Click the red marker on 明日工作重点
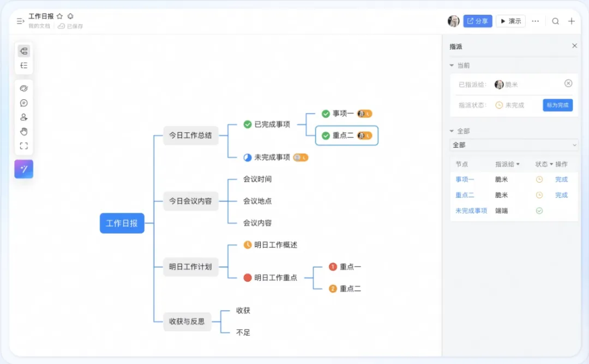 click(247, 278)
